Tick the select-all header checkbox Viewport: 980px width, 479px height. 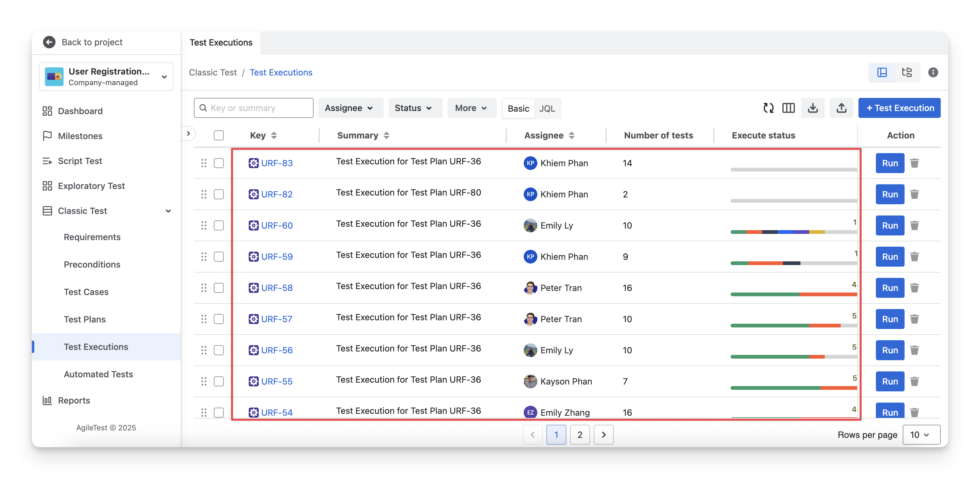click(x=219, y=135)
